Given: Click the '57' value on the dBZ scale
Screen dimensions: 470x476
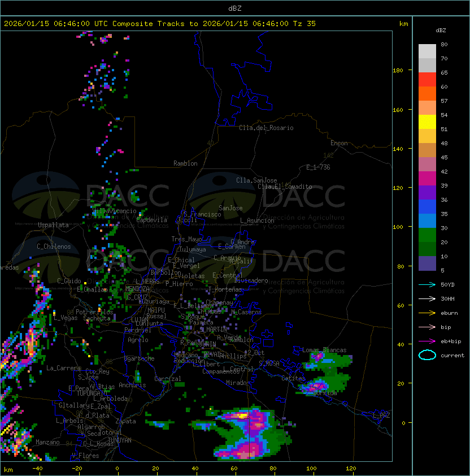Looking at the screenshot, I should tap(444, 101).
